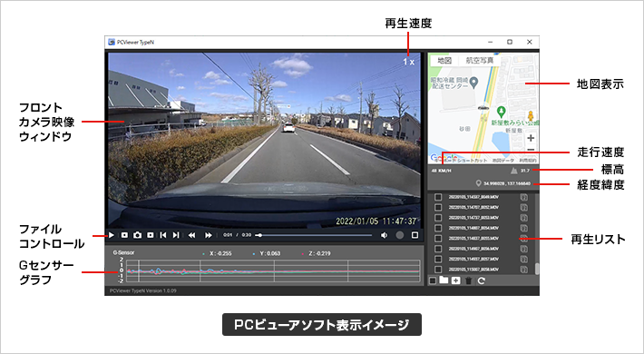Image resolution: width=644 pixels, height=354 pixels.
Task: Click the seek bar playhead knob
Action: pyautogui.click(x=259, y=235)
